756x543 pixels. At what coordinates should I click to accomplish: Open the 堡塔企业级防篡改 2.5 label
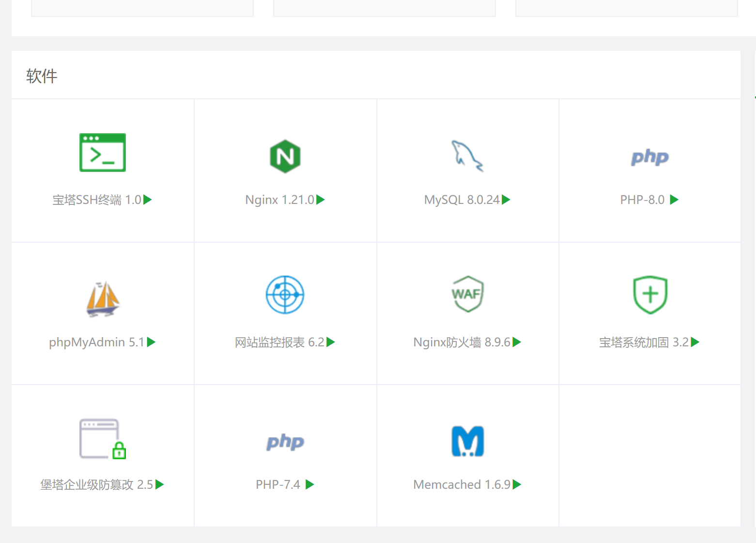tap(97, 484)
